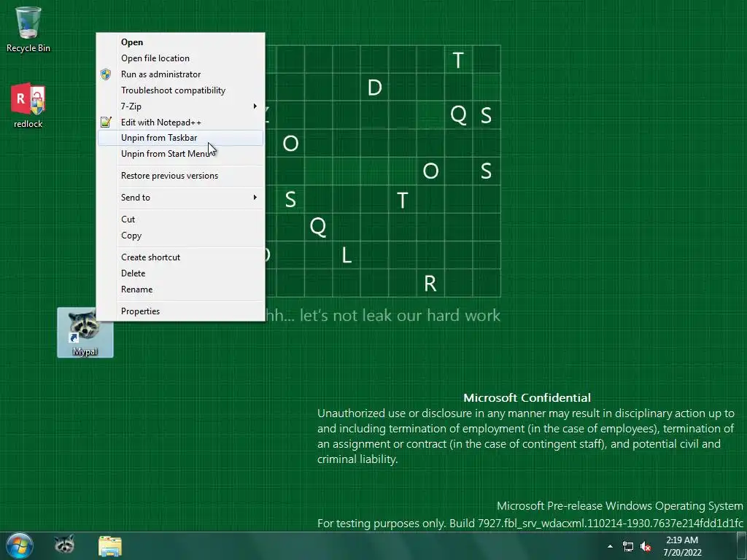Open the Windows Start orb
The width and height of the screenshot is (747, 560).
click(20, 545)
